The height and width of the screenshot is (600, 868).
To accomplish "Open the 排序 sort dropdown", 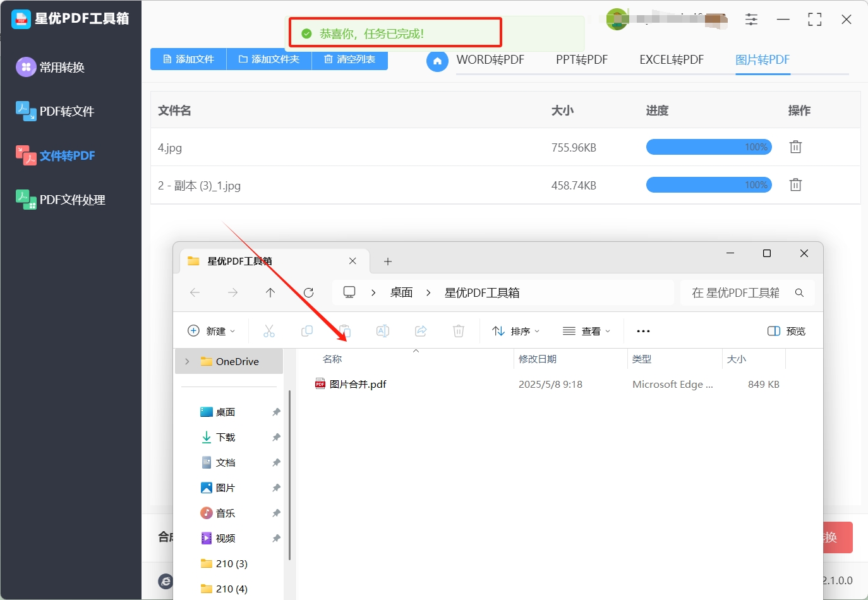I will [516, 331].
